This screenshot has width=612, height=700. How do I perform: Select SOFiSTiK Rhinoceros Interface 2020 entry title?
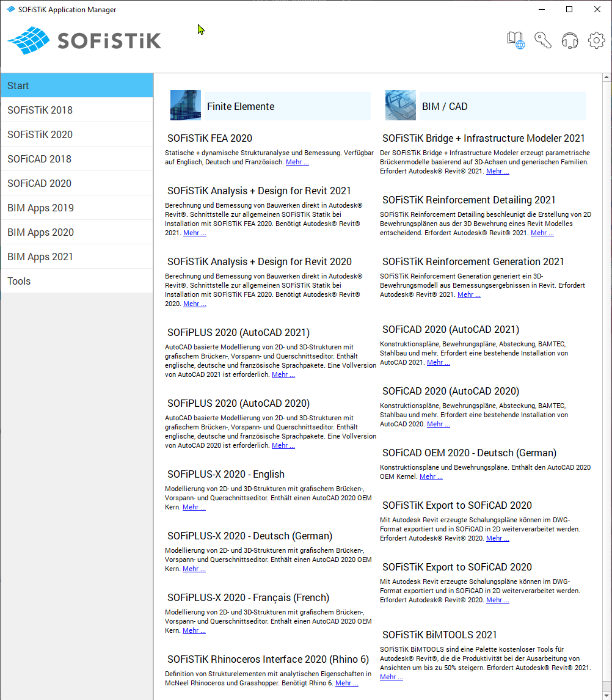(x=268, y=659)
